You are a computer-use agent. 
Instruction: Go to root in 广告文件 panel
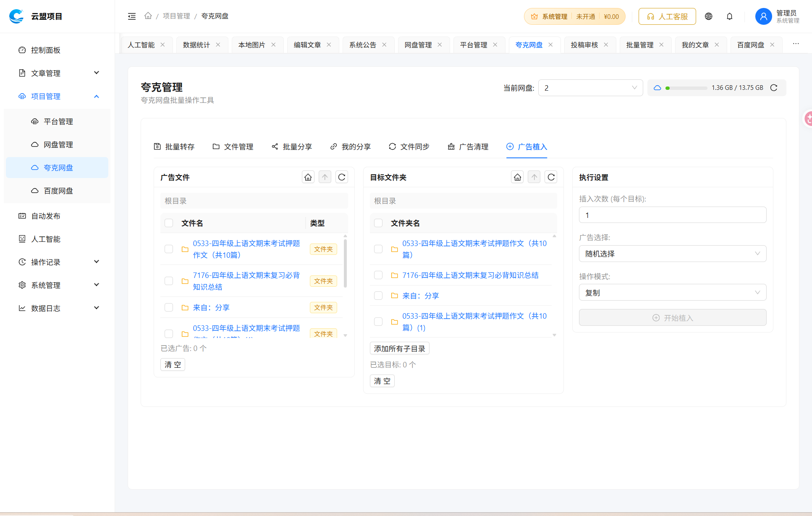(x=308, y=177)
